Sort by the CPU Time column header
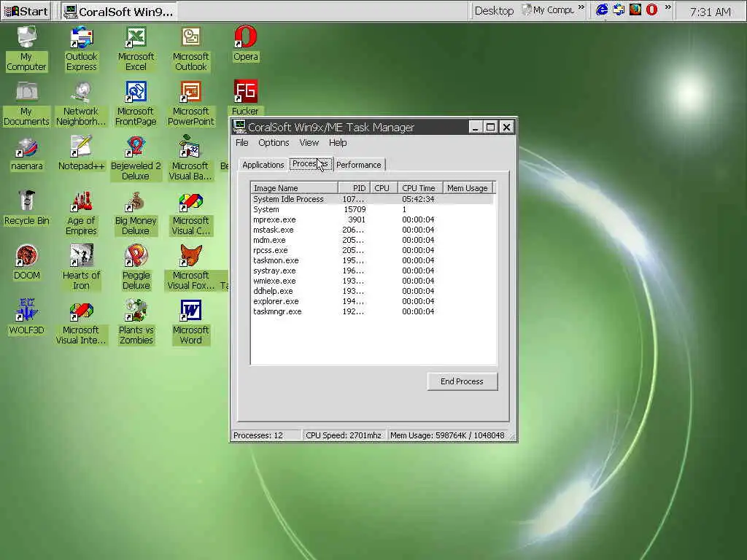This screenshot has height=560, width=747. (x=420, y=188)
